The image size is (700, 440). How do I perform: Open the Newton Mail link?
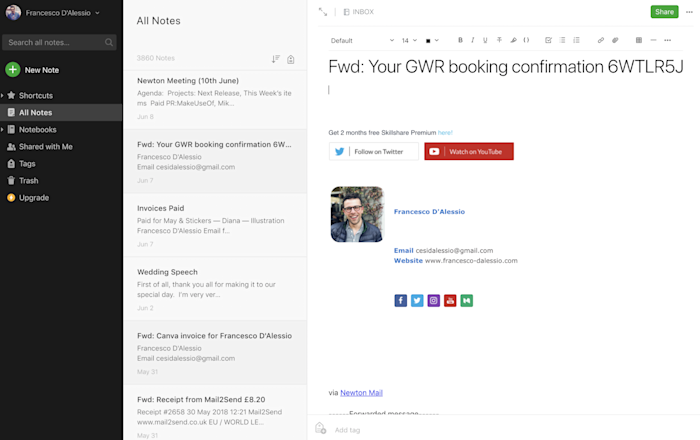click(361, 393)
